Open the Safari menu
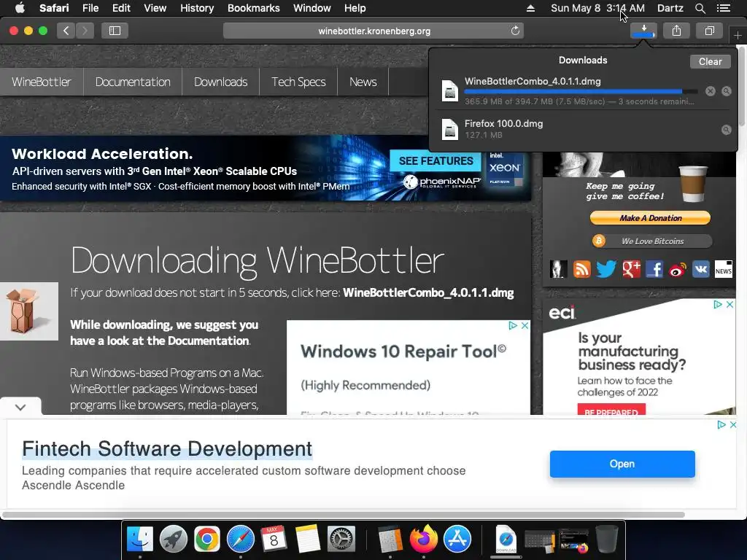747x560 pixels. [x=54, y=8]
